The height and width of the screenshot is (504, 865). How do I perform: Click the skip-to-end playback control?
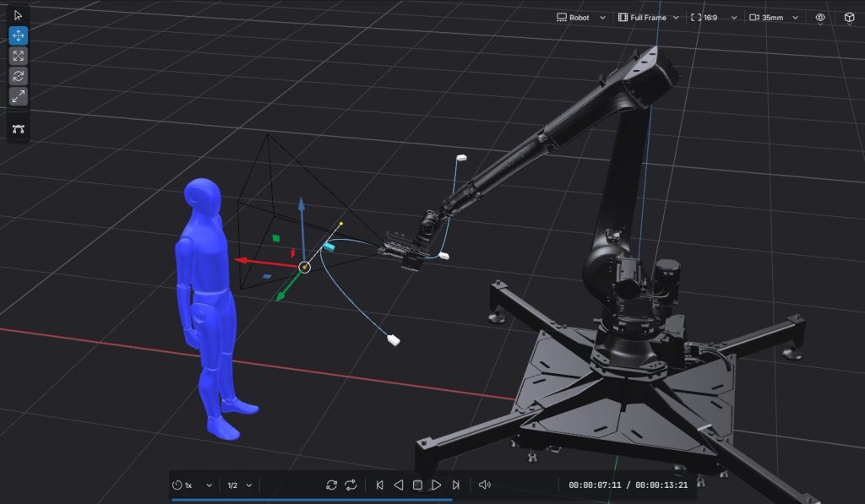(x=456, y=485)
